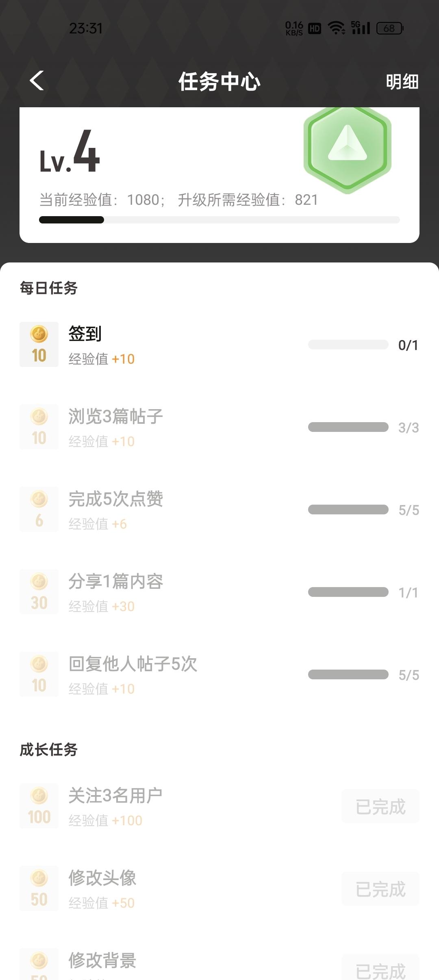Click the 签到 sign-in task title

click(85, 334)
